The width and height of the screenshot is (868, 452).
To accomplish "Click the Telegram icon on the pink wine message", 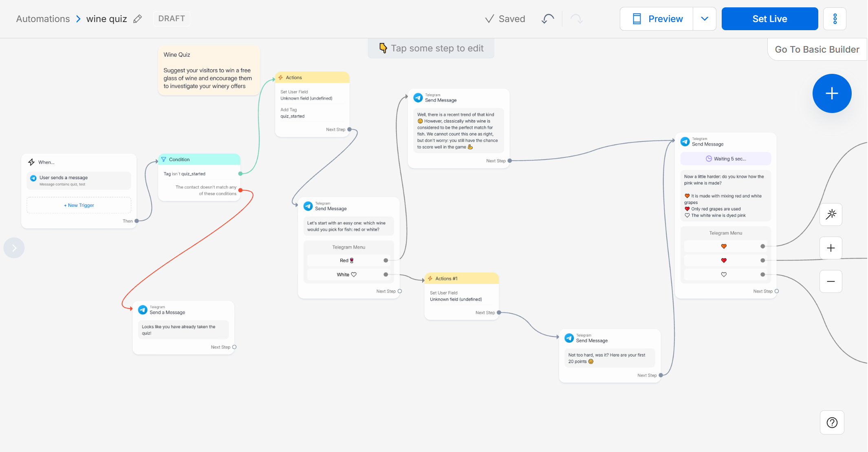I will (x=685, y=142).
